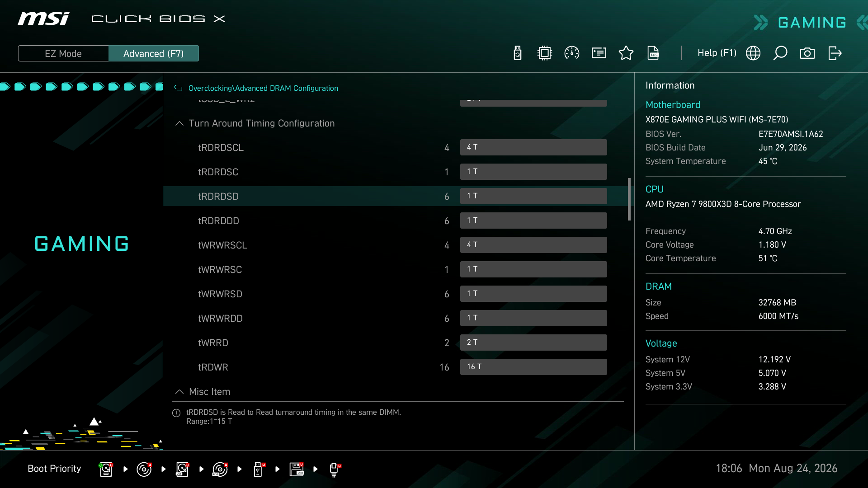Open the LOG file icon
This screenshot has width=868, height=488.
(653, 53)
